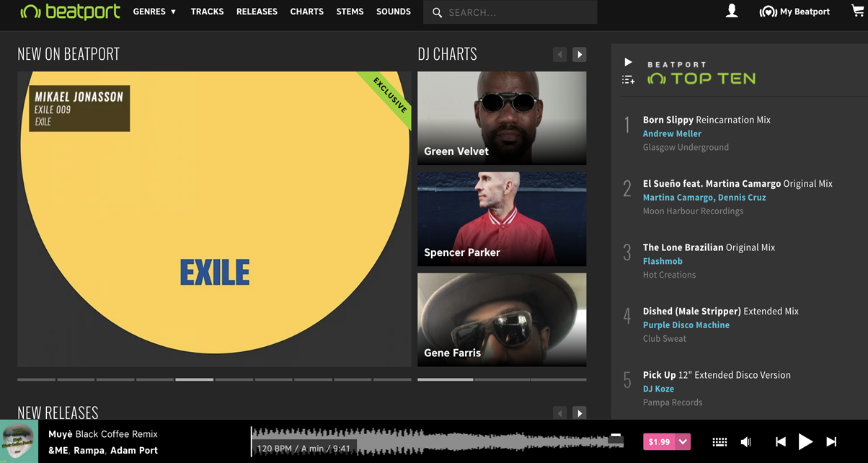Open Spencer Parker's DJ chart
868x463 pixels.
(x=502, y=219)
